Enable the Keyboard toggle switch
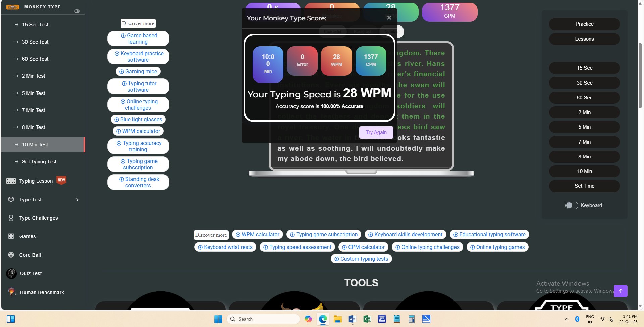644x327 pixels. pos(571,205)
